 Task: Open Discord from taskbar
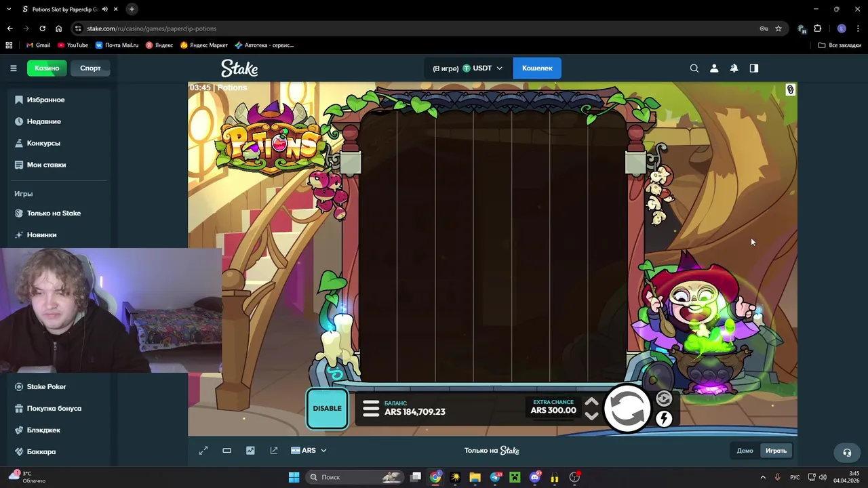click(534, 477)
